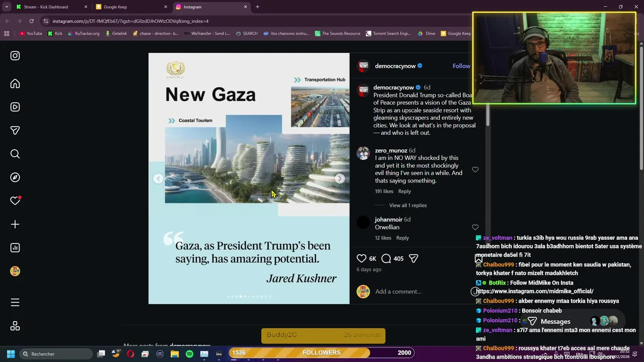644x362 pixels.
Task: Open Windows Start menu
Action: pyautogui.click(x=11, y=354)
